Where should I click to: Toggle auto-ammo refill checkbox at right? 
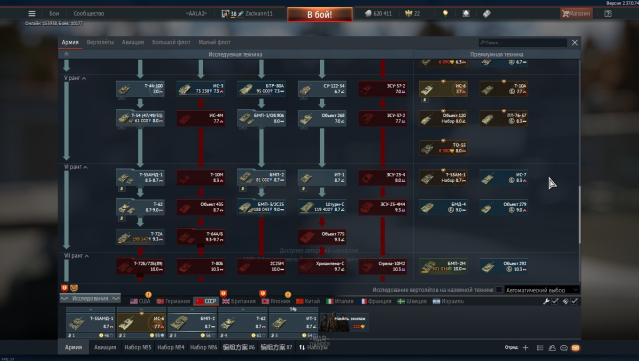click(x=574, y=301)
